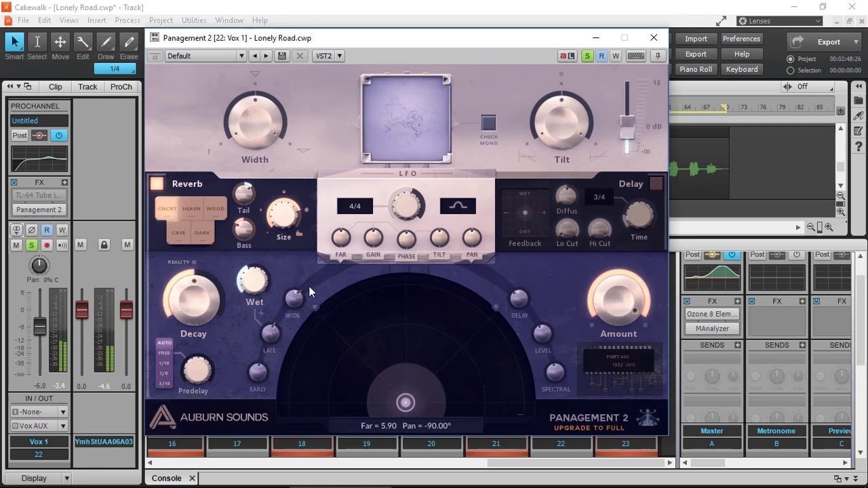Choose the Edit tool

pyautogui.click(x=83, y=42)
